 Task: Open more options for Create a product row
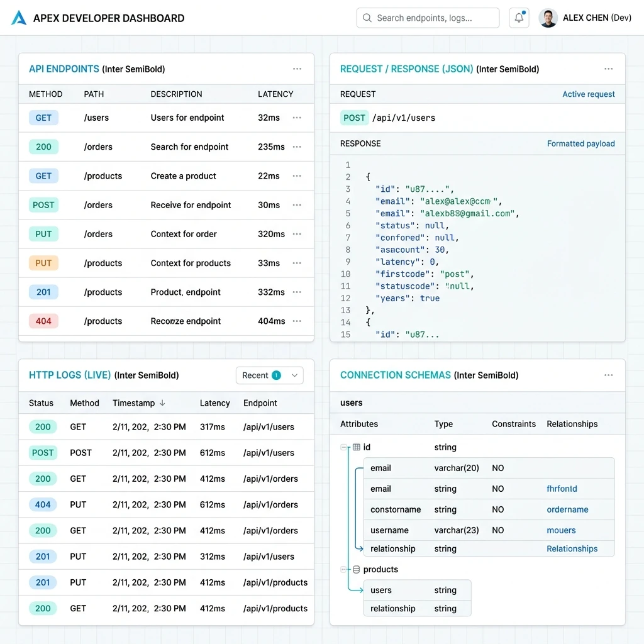pyautogui.click(x=297, y=176)
